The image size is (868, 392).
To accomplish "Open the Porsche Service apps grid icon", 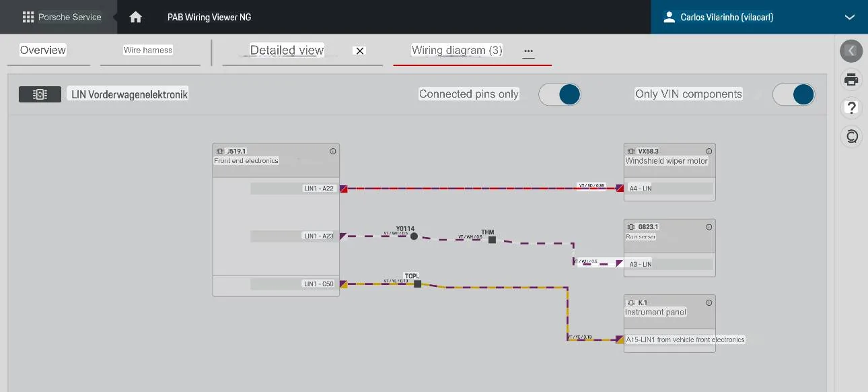I will [x=28, y=17].
